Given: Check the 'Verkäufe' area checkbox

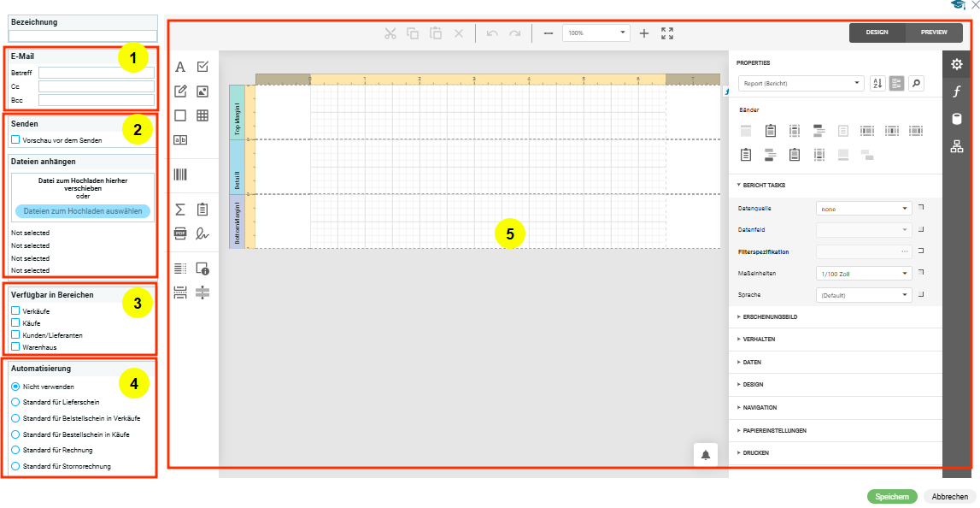Looking at the screenshot, I should pos(15,311).
